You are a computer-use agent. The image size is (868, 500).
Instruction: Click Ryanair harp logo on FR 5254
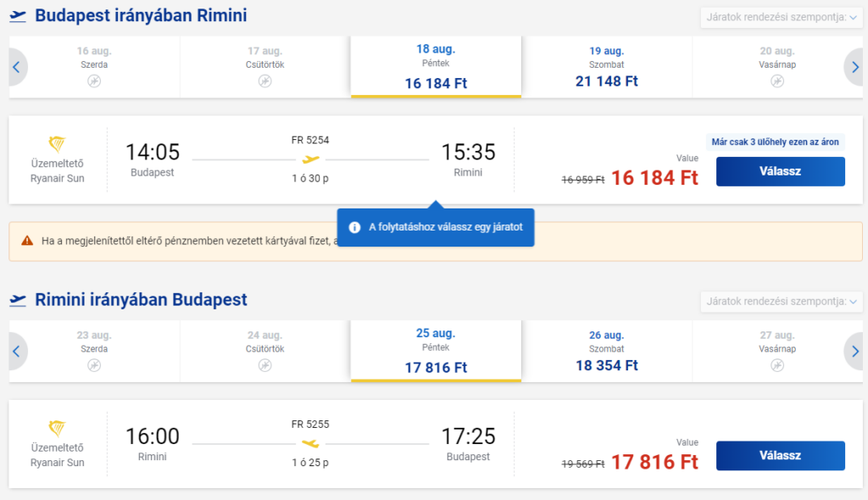point(57,144)
